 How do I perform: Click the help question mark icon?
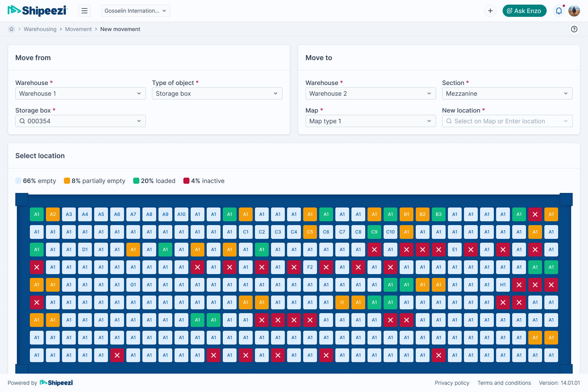(574, 29)
